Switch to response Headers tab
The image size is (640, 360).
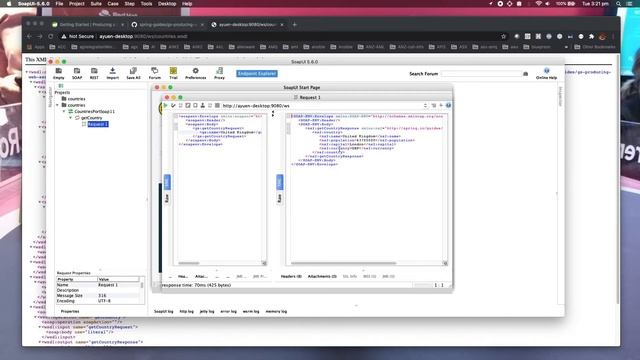(x=291, y=276)
